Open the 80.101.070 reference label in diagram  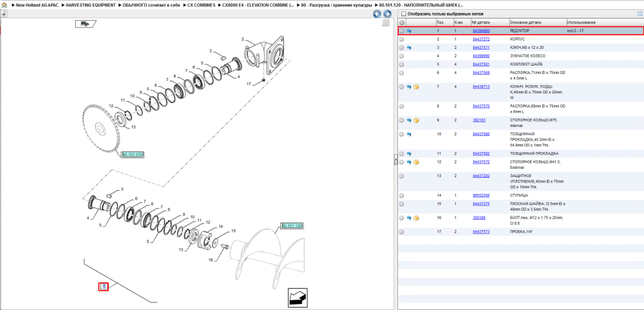coord(132,155)
